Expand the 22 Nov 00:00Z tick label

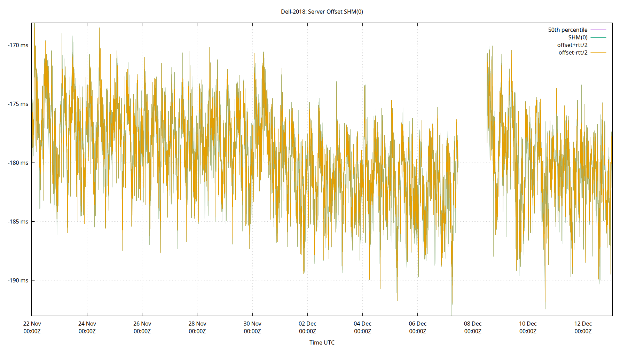click(x=32, y=327)
